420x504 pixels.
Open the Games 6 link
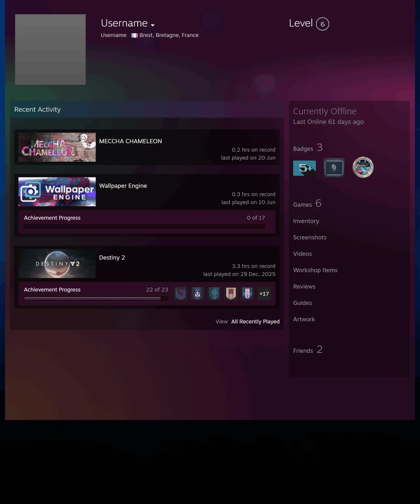(307, 204)
